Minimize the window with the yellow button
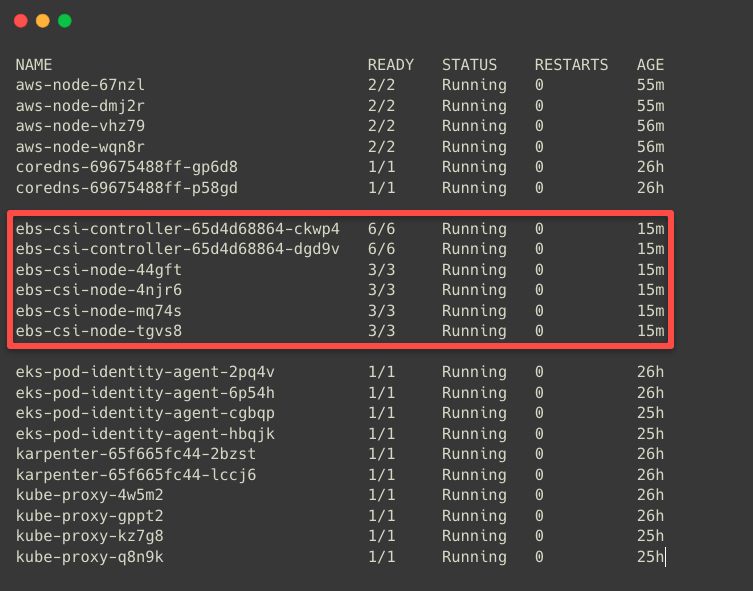The height and width of the screenshot is (591, 753). [x=43, y=21]
